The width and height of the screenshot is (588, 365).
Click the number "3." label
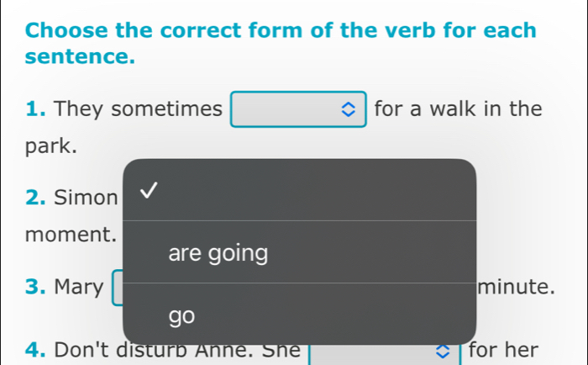pyautogui.click(x=36, y=287)
